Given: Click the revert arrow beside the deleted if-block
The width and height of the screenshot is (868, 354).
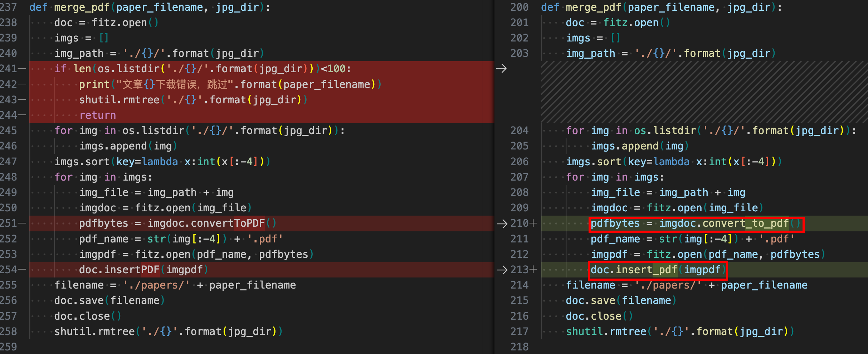Looking at the screenshot, I should click(502, 68).
